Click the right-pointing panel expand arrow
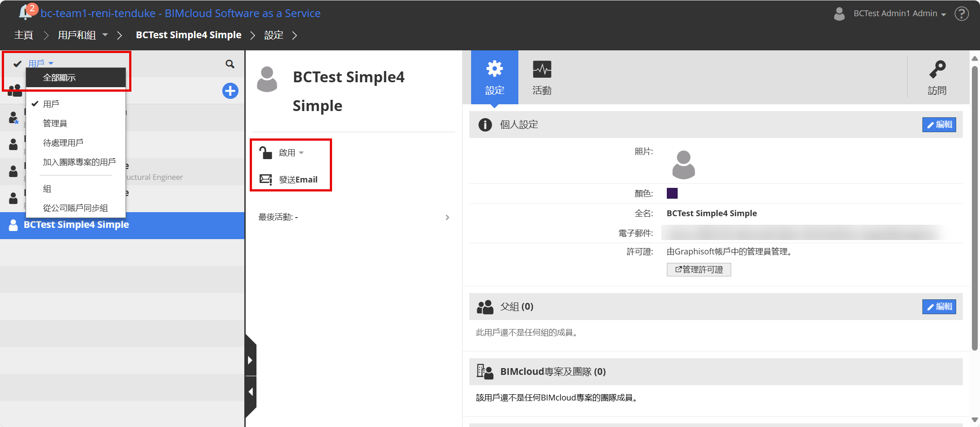 pos(251,360)
